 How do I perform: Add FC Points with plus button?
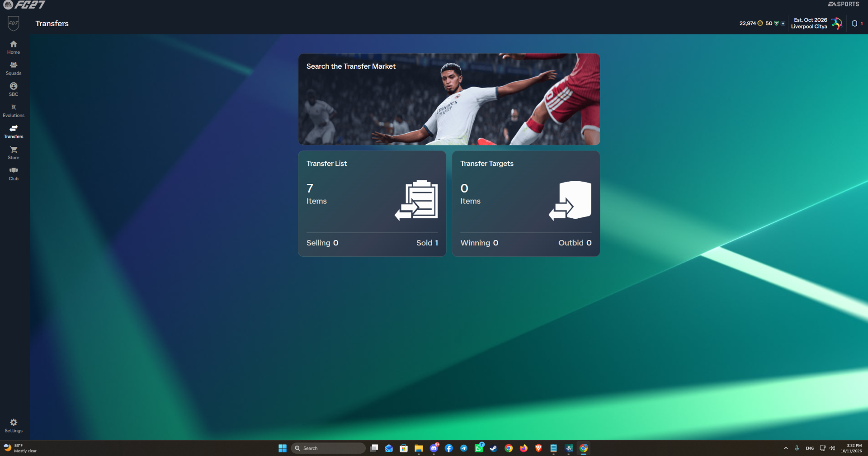click(783, 23)
